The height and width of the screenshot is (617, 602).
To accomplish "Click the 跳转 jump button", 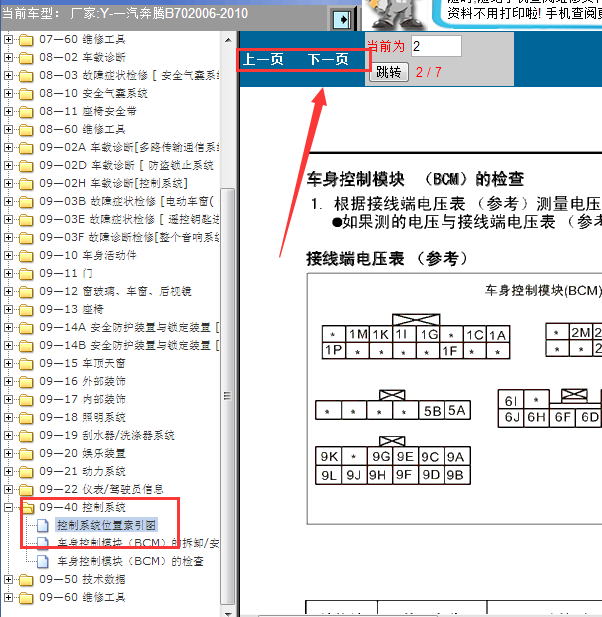I will 389,72.
